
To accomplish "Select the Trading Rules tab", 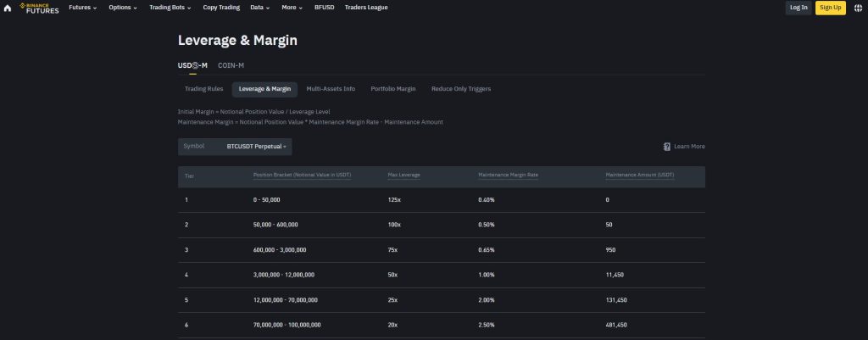I will pos(203,89).
